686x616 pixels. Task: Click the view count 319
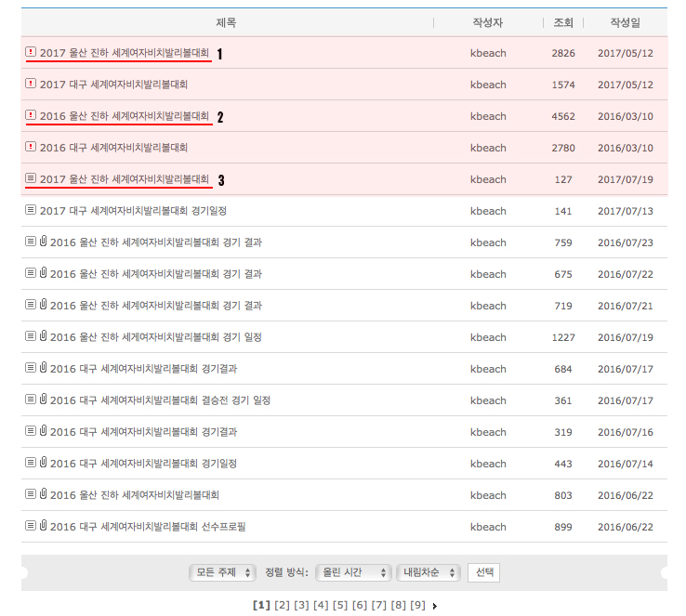pos(563,432)
